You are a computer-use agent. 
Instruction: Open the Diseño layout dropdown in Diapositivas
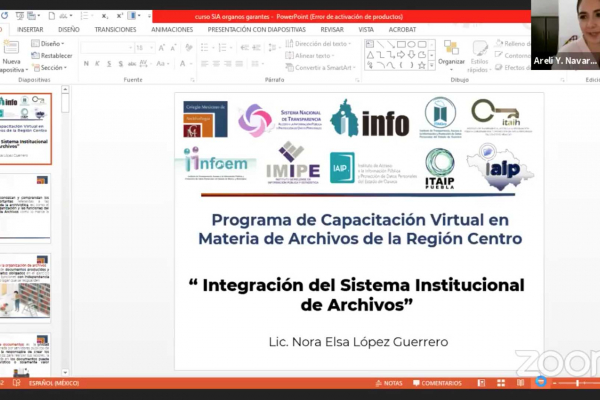click(48, 44)
